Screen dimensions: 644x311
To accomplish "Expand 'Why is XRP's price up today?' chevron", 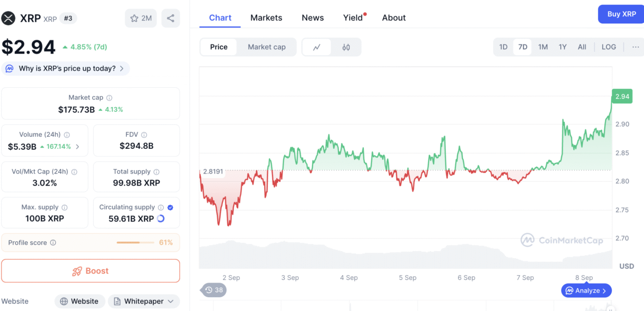I will tap(121, 68).
